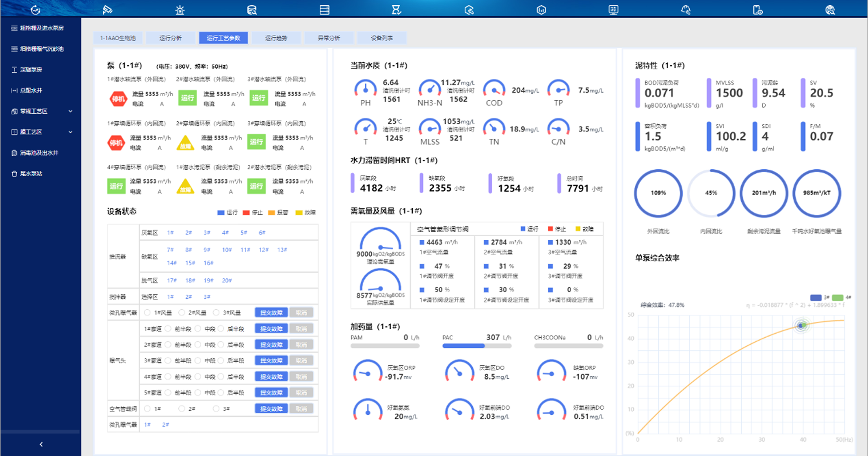The image size is (868, 456).
Task: Click 取消 in the 2#廊道 row
Action: (x=301, y=344)
